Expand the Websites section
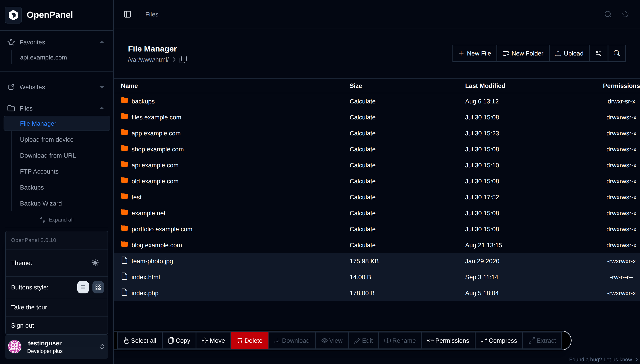The image size is (640, 364). 102,87
